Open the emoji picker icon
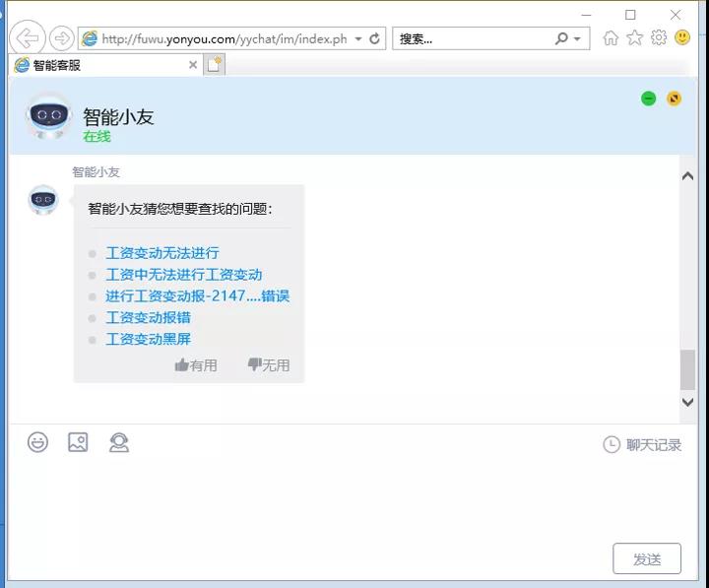Image resolution: width=709 pixels, height=588 pixels. point(37,442)
